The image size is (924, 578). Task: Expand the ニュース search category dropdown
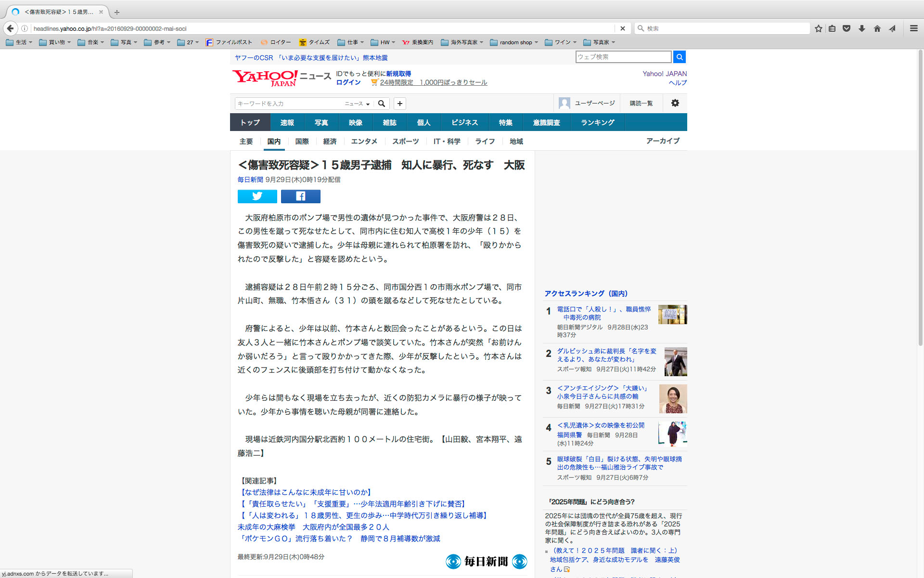(357, 104)
